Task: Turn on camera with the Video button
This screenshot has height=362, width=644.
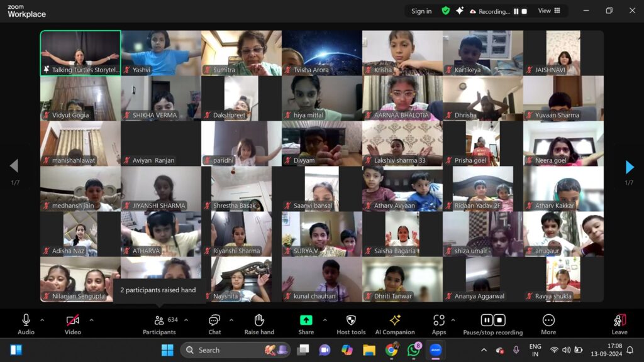Action: (73, 324)
